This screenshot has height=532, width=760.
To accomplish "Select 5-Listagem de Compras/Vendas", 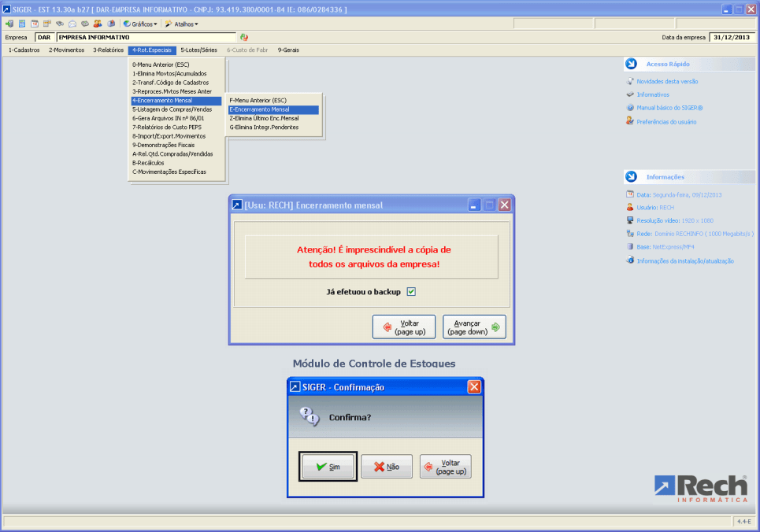I will click(x=176, y=109).
